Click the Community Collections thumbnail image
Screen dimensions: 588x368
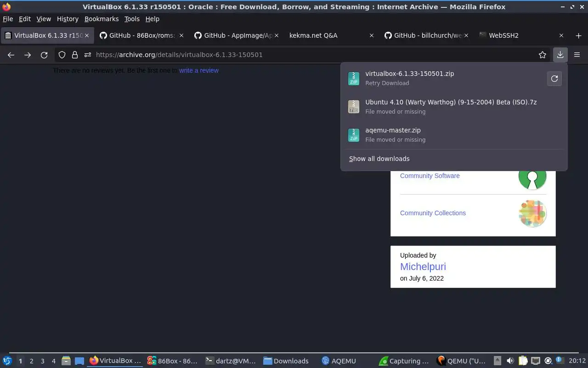point(532,213)
